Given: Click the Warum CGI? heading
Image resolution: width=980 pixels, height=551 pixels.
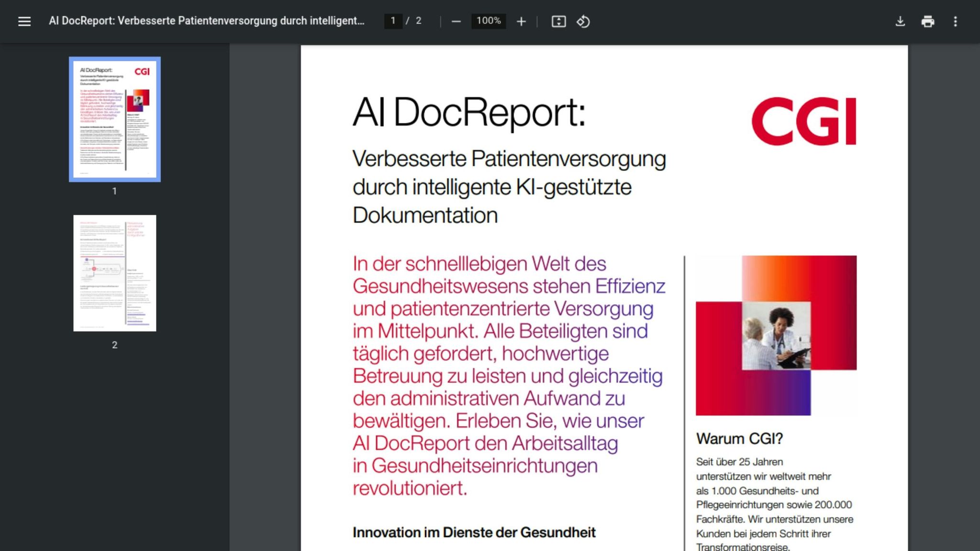Looking at the screenshot, I should click(739, 438).
